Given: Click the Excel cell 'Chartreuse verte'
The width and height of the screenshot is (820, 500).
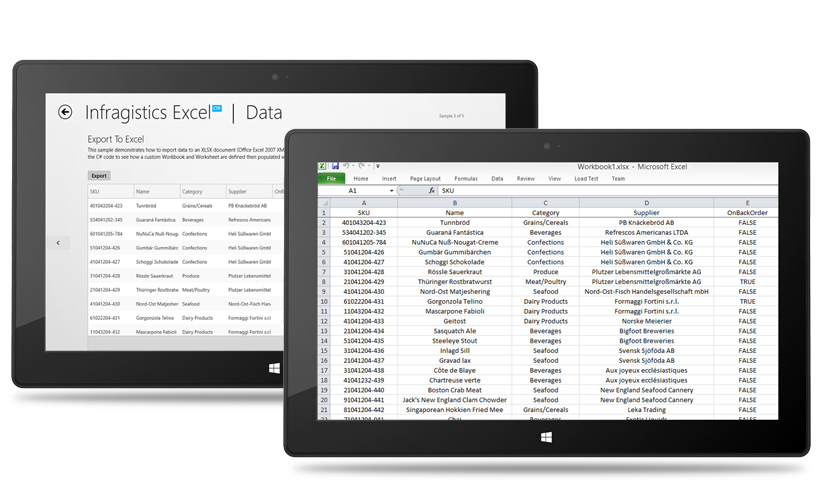Looking at the screenshot, I should (454, 380).
